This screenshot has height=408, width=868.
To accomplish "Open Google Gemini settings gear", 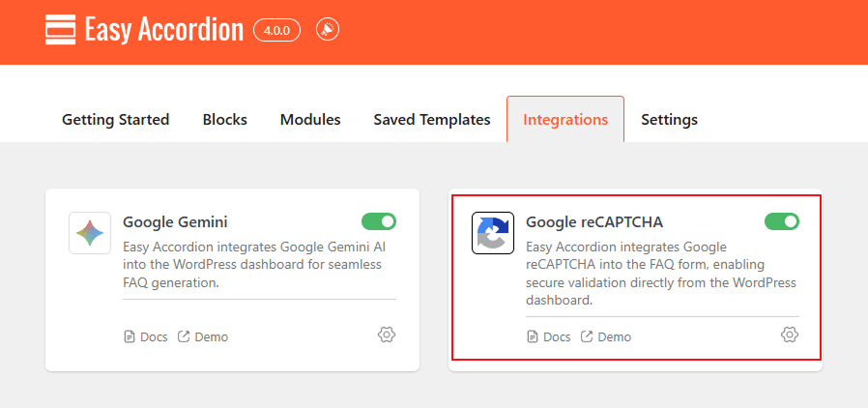I will [x=387, y=335].
